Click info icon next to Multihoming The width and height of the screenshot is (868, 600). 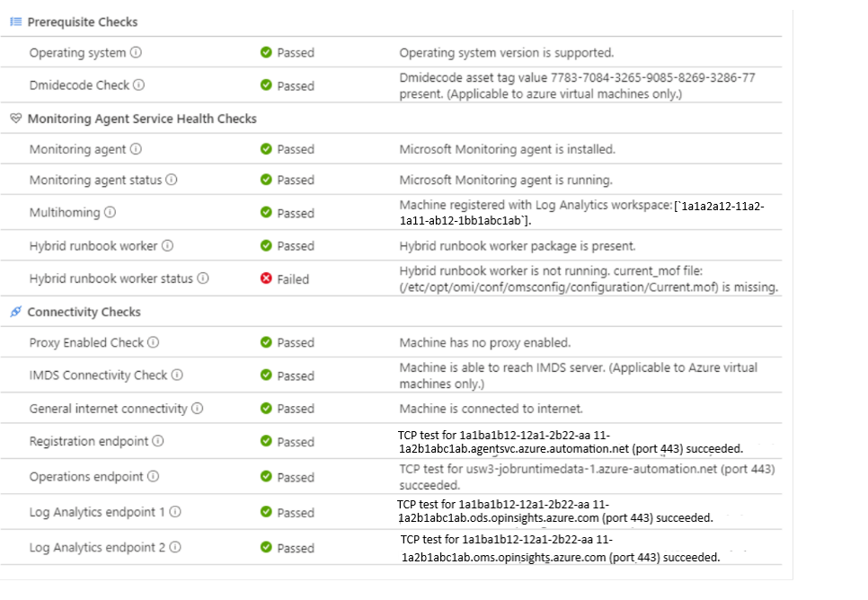coord(110,213)
